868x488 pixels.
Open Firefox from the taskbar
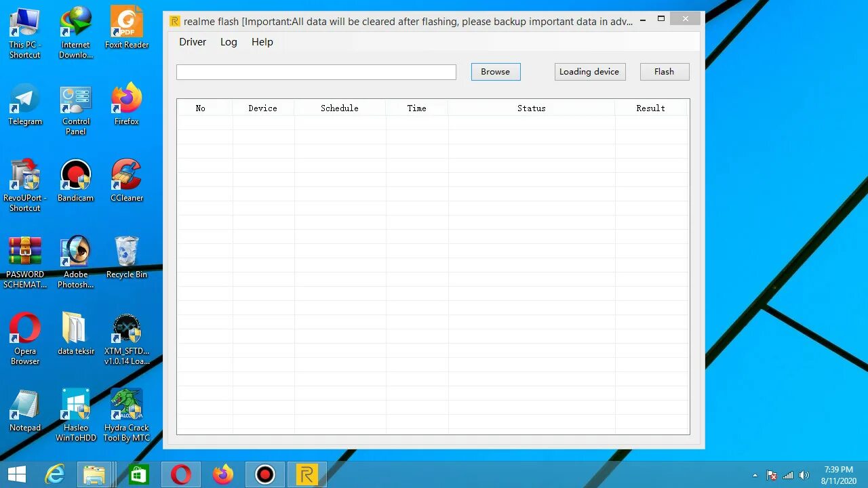pyautogui.click(x=222, y=474)
